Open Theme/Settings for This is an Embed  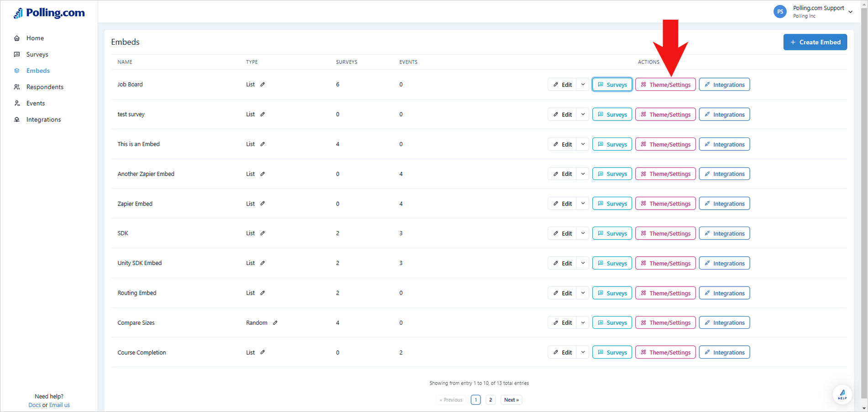point(665,144)
